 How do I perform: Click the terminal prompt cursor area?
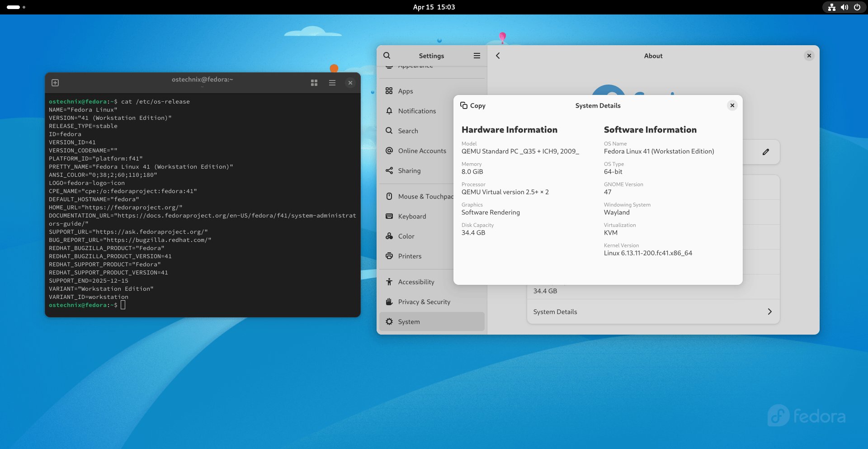pyautogui.click(x=123, y=305)
